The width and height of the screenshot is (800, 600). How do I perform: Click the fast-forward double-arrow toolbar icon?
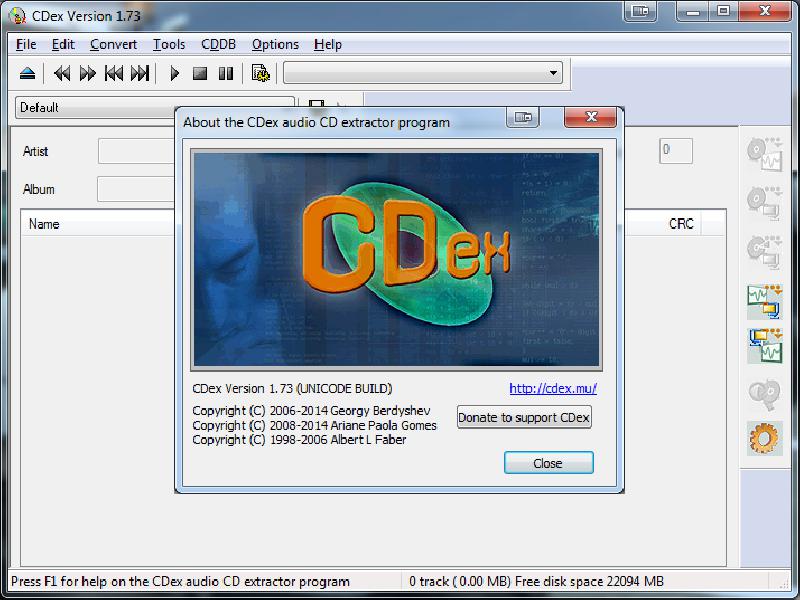tap(88, 73)
